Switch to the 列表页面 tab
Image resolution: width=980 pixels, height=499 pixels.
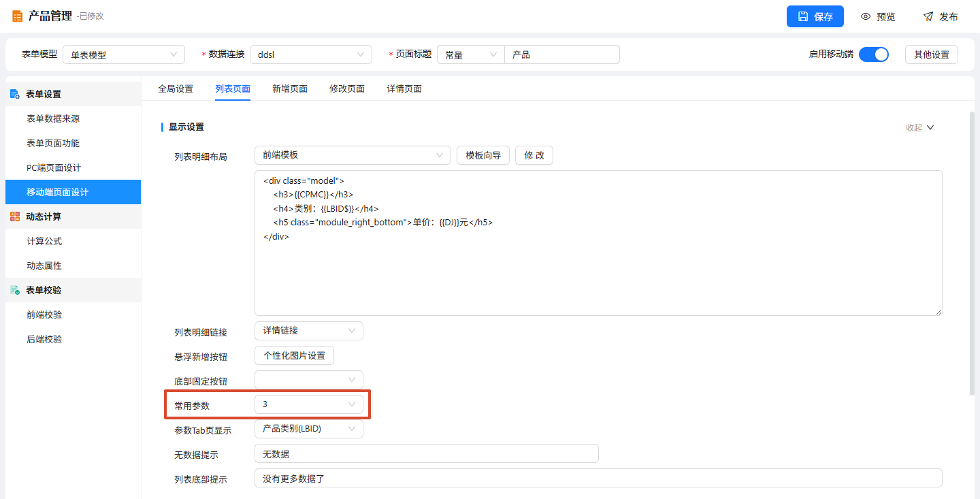coord(233,88)
